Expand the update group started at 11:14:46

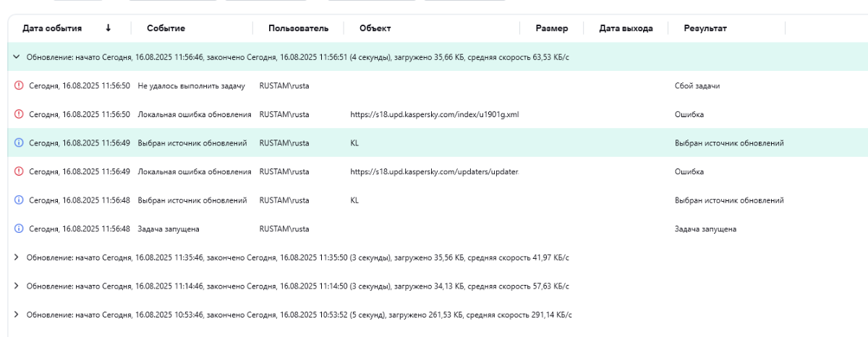(x=17, y=286)
